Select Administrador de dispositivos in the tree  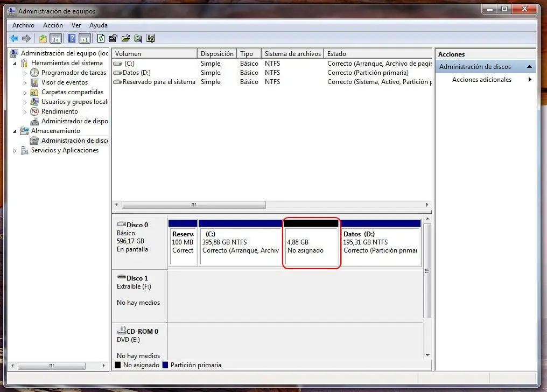74,121
